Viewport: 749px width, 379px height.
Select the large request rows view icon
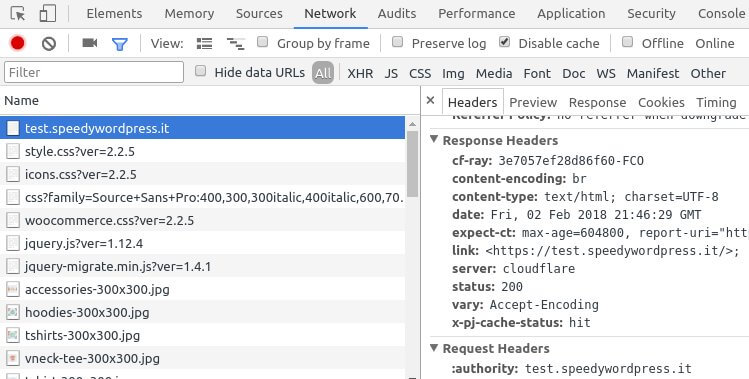coord(204,44)
